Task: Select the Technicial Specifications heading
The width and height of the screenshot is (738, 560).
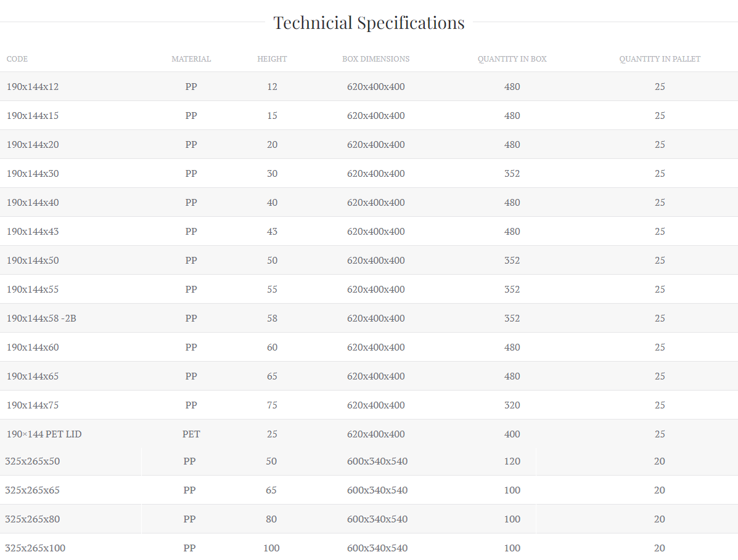Action: click(369, 23)
